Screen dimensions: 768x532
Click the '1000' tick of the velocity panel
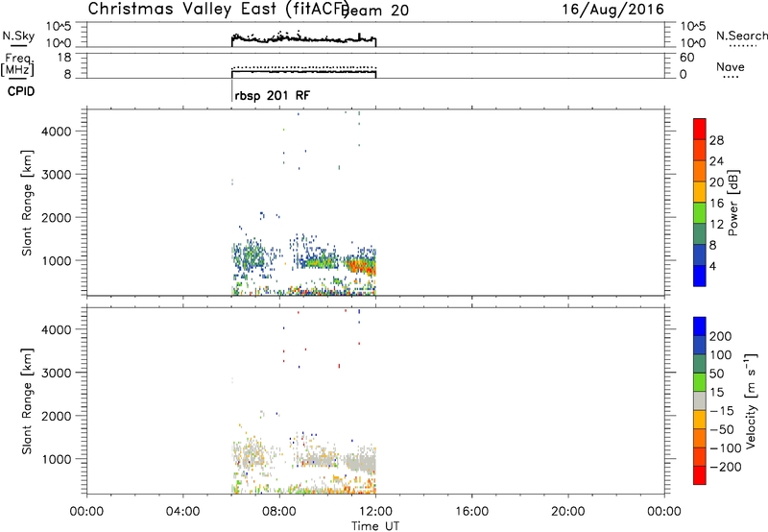click(x=57, y=459)
